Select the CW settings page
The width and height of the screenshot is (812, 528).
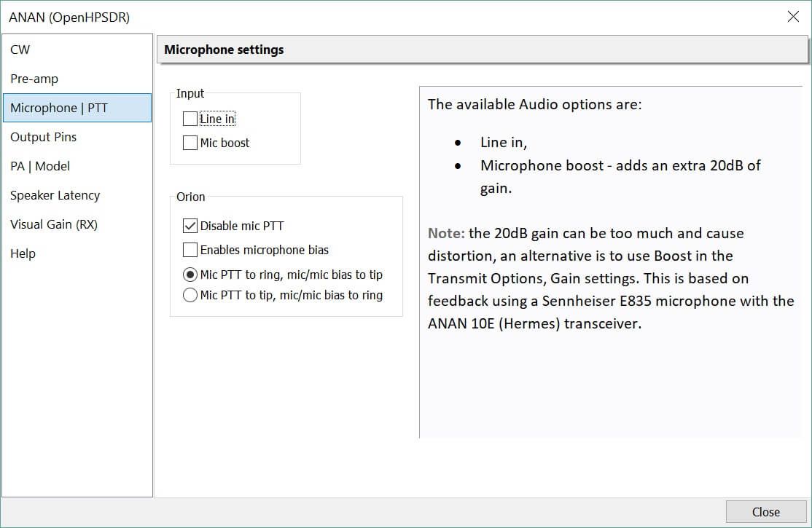point(20,50)
